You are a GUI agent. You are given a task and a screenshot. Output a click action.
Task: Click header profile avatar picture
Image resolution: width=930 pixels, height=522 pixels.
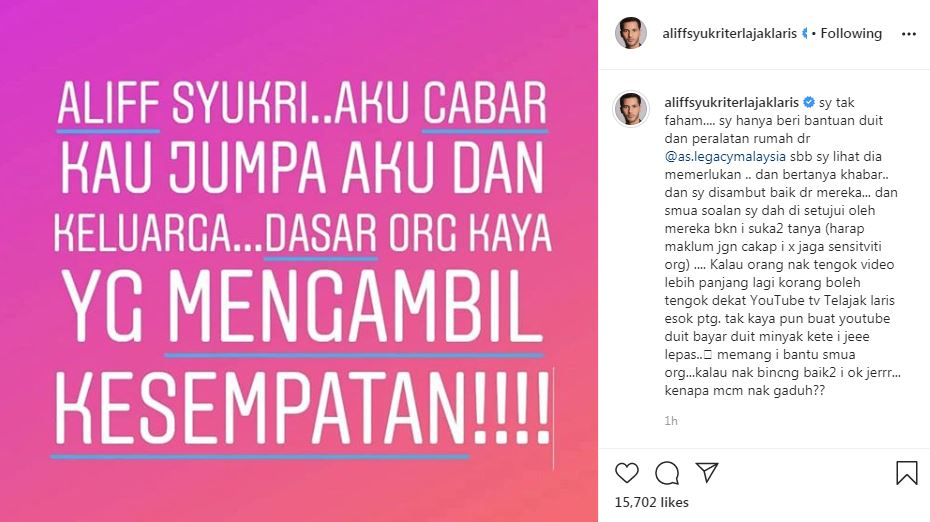point(630,33)
